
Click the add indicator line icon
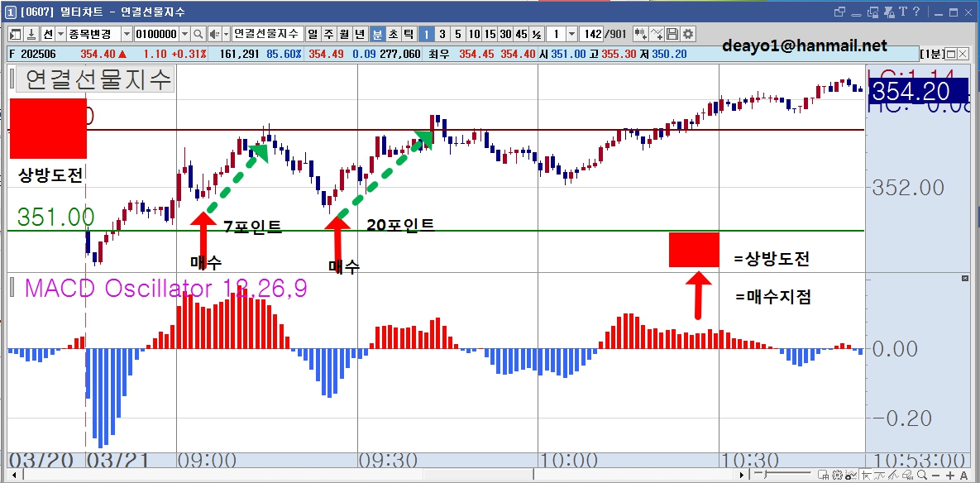[657, 34]
